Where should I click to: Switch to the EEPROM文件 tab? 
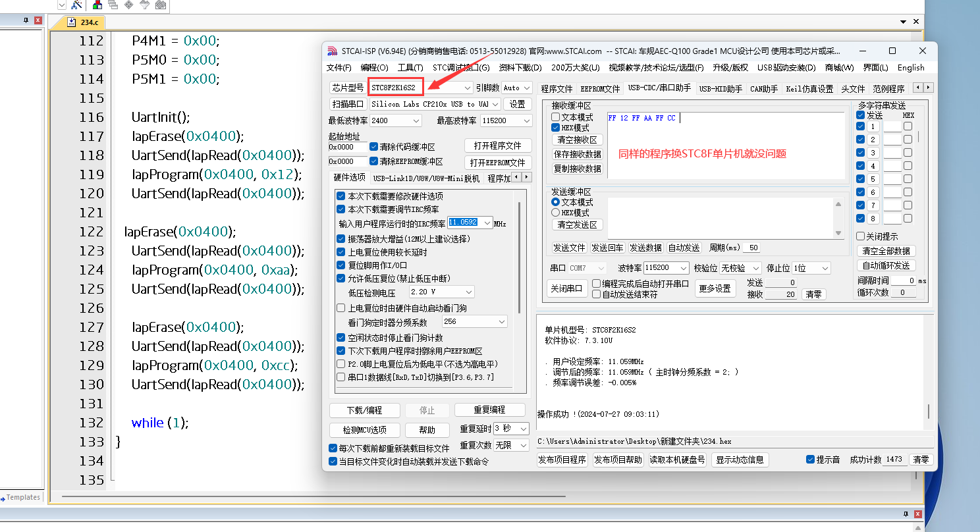(x=600, y=89)
